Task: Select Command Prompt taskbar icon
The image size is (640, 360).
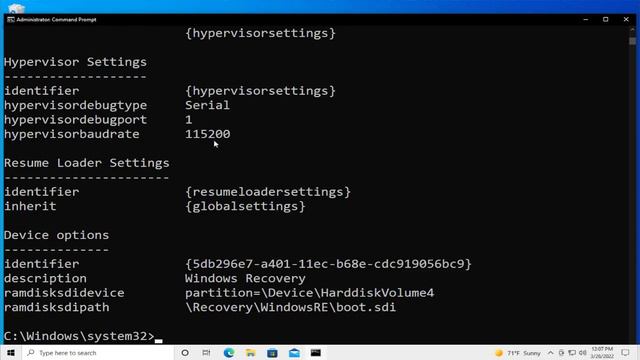Action: [x=316, y=353]
